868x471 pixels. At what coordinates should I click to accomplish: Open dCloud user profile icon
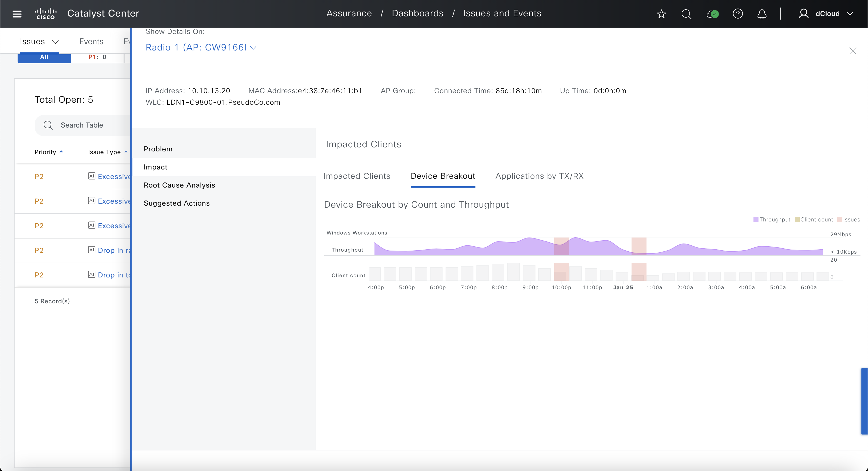804,14
